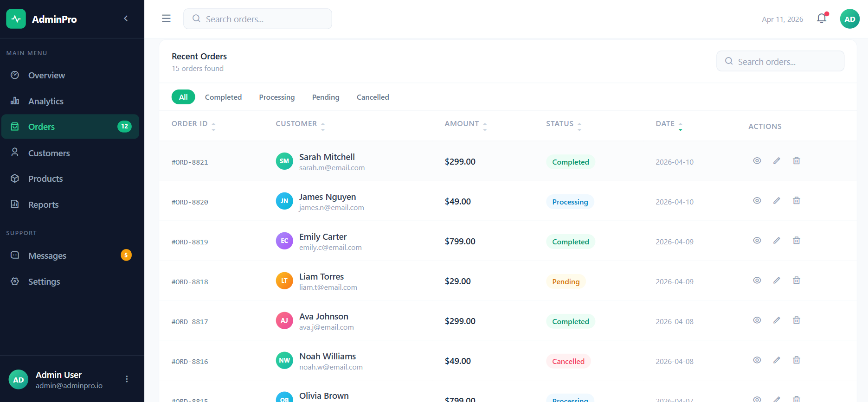Image resolution: width=868 pixels, height=402 pixels.
Task: Filter orders by Pending tab
Action: click(x=326, y=97)
